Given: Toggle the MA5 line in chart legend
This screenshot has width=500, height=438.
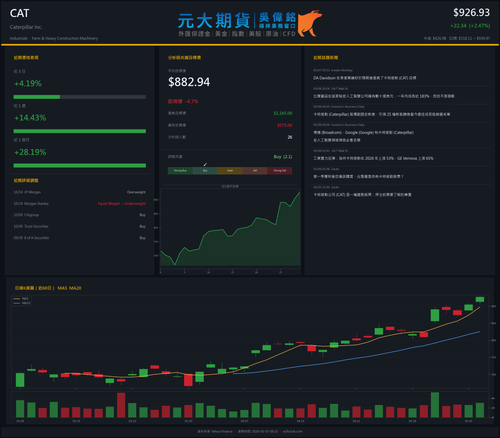Looking at the screenshot, I should (x=22, y=299).
